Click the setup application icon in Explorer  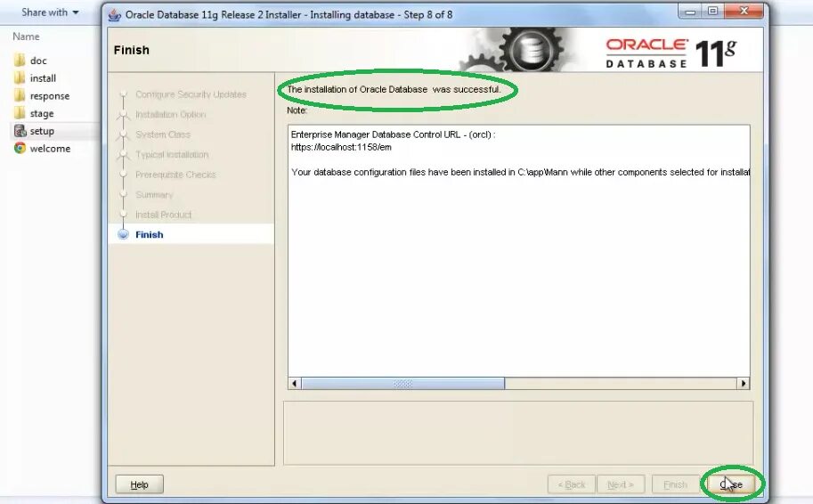pyautogui.click(x=20, y=131)
